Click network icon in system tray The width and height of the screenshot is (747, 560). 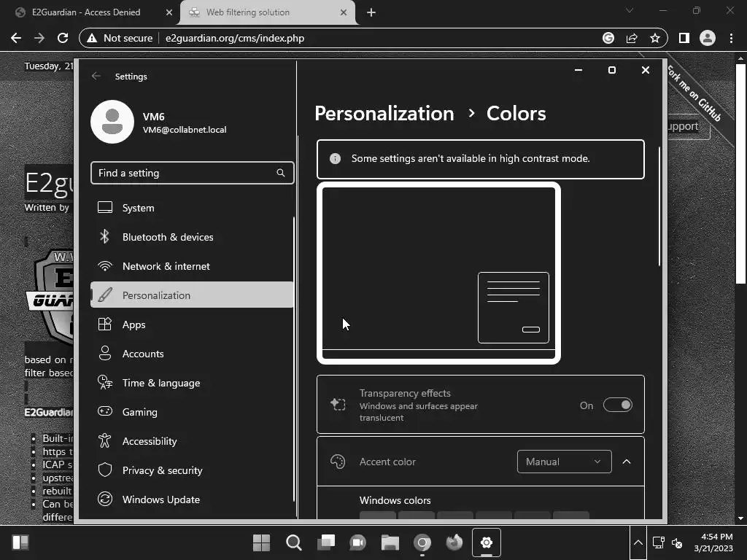click(x=659, y=542)
